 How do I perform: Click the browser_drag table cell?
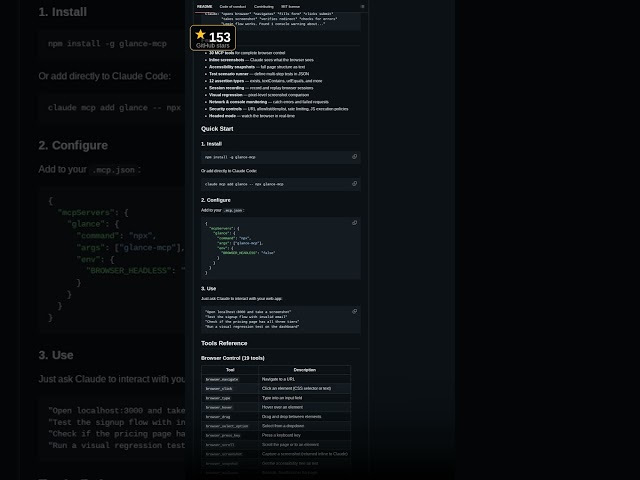pos(230,417)
